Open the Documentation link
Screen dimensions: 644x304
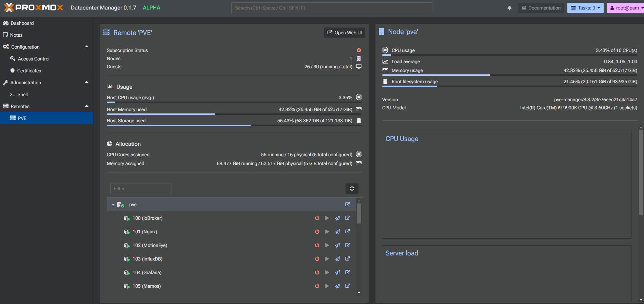pyautogui.click(x=541, y=8)
